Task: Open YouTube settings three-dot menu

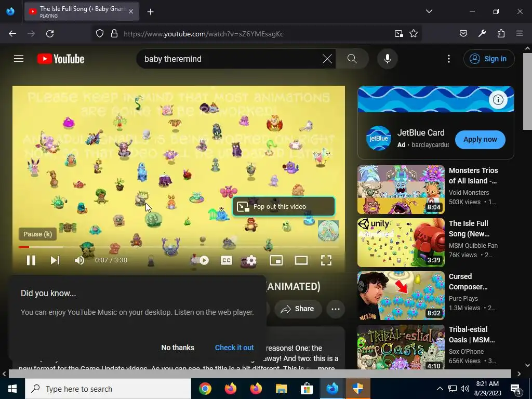Action: (x=448, y=59)
